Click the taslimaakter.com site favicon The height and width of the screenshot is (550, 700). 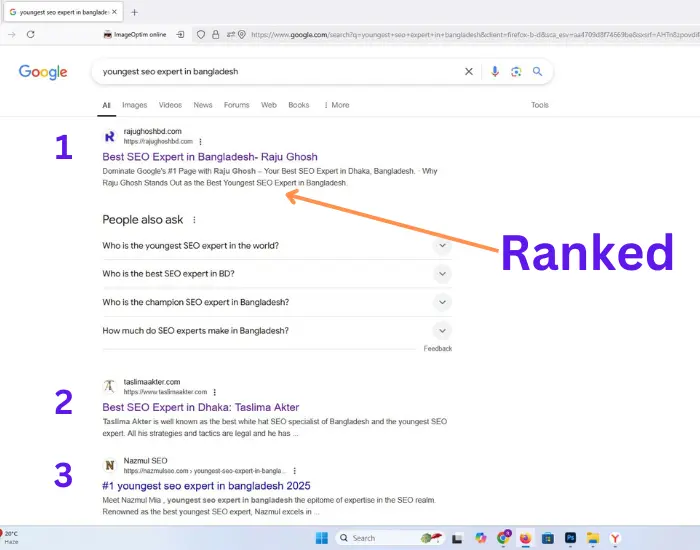point(110,387)
